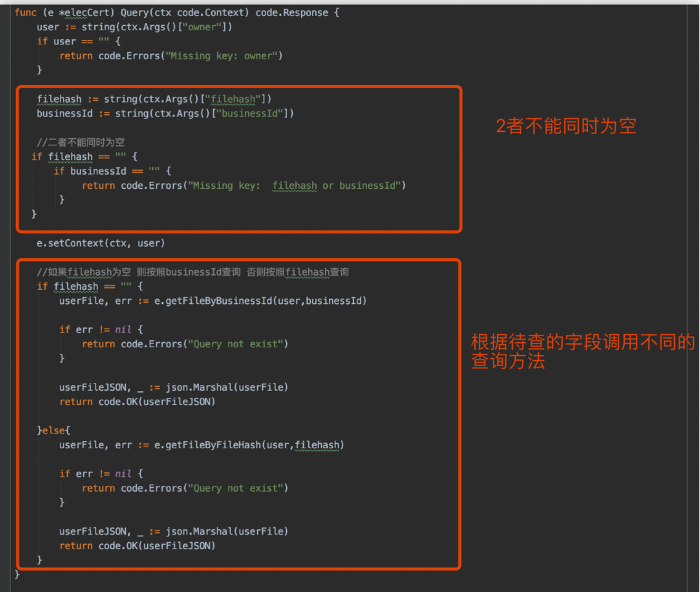Click the comment starting with //如果filehash为空

(x=192, y=272)
